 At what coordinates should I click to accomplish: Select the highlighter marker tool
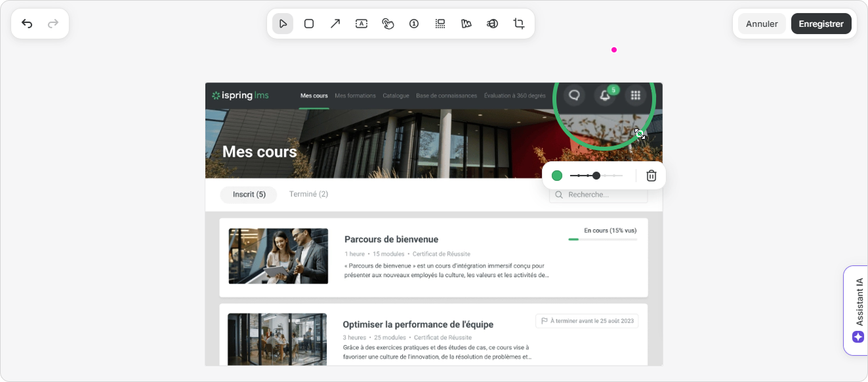(x=466, y=24)
